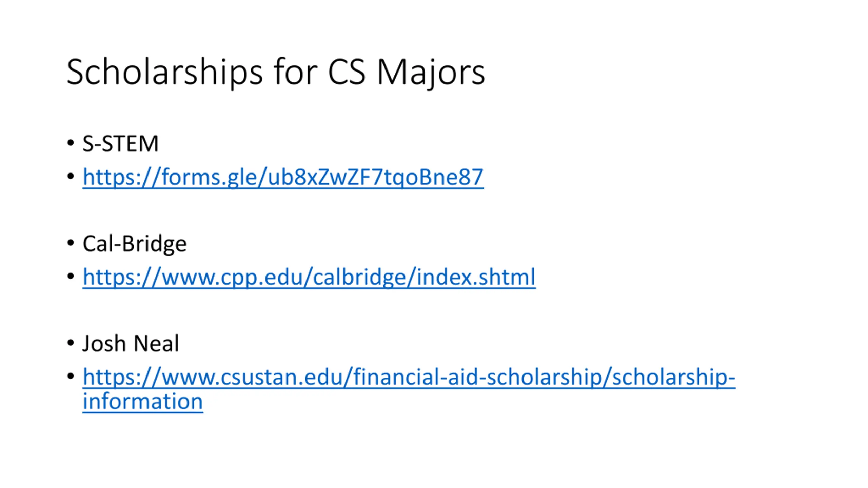Click the "ub8xZwZF7tqoBne87" part of the forms URL
Screen dimensions: 868x488
[375, 177]
